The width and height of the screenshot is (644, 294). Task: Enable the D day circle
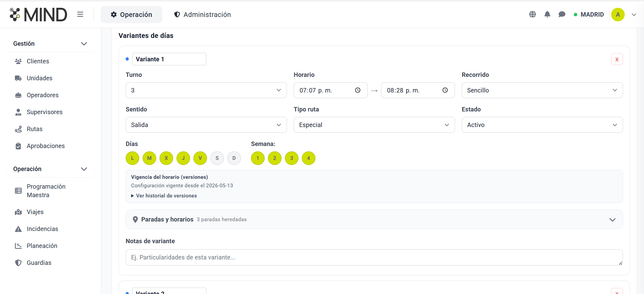[234, 158]
